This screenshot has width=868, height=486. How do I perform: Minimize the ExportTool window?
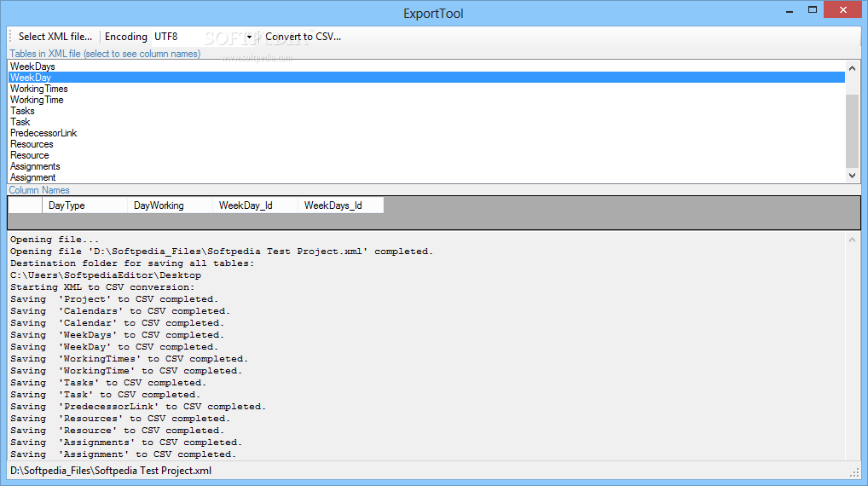pos(790,10)
